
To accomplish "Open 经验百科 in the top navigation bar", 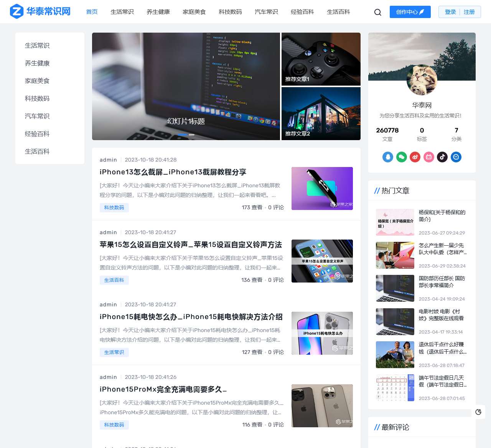I will 302,12.
